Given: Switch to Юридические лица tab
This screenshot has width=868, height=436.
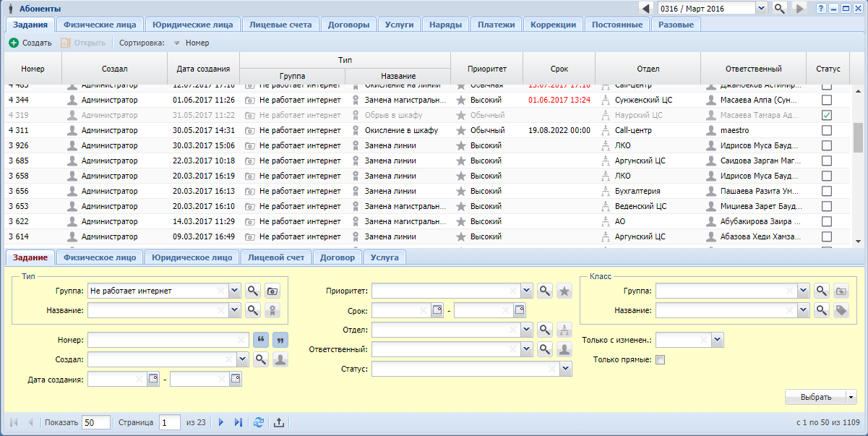Looking at the screenshot, I should [193, 25].
